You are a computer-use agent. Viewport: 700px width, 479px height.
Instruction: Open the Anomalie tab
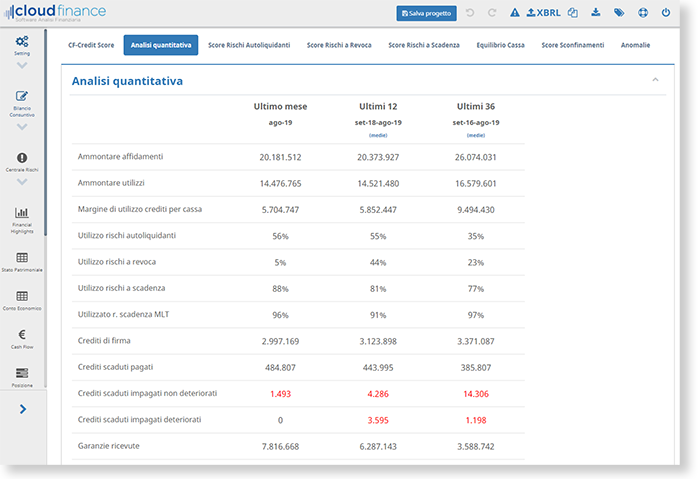(635, 45)
